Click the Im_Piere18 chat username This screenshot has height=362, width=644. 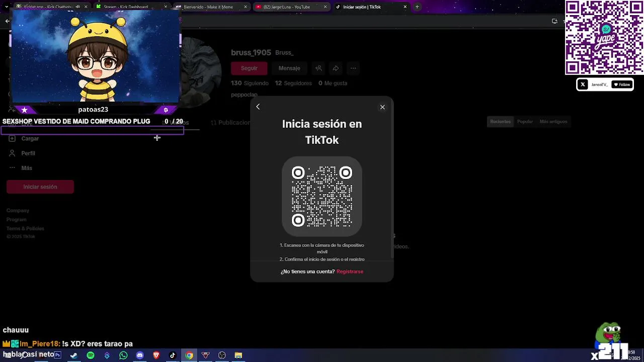(x=39, y=344)
